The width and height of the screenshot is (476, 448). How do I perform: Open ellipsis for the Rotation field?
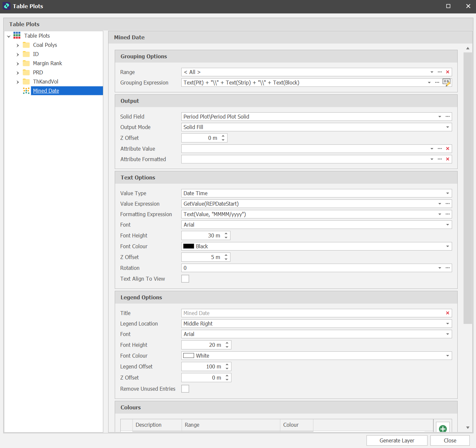click(447, 268)
